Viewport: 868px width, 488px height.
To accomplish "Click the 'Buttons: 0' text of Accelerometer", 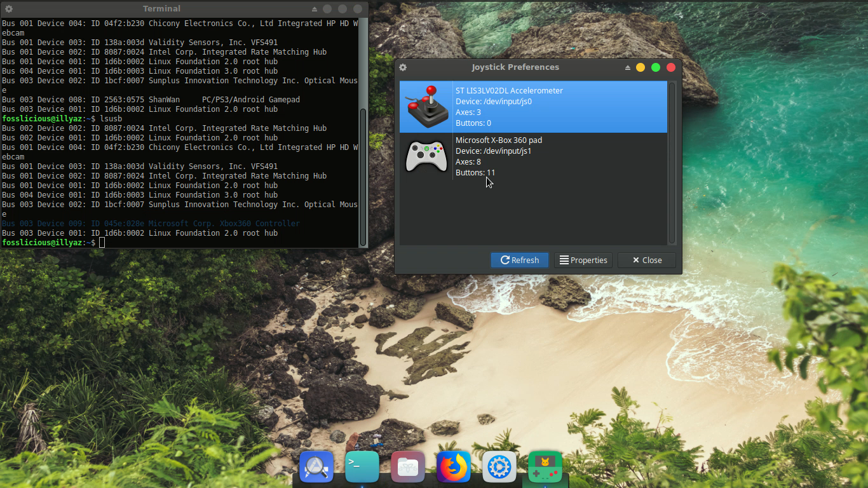I will click(473, 123).
